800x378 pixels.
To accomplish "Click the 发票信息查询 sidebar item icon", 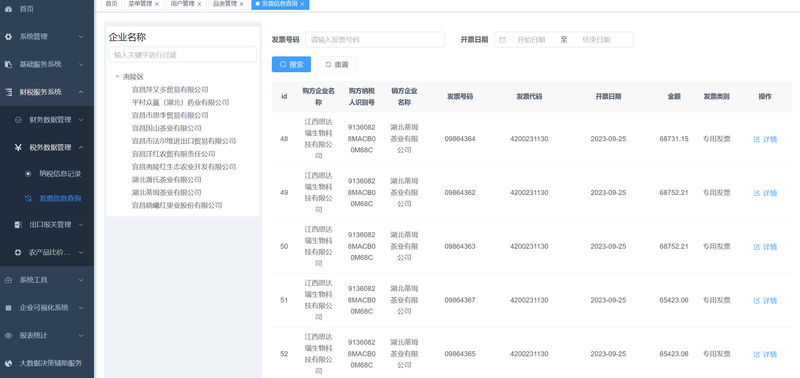I will tap(28, 198).
